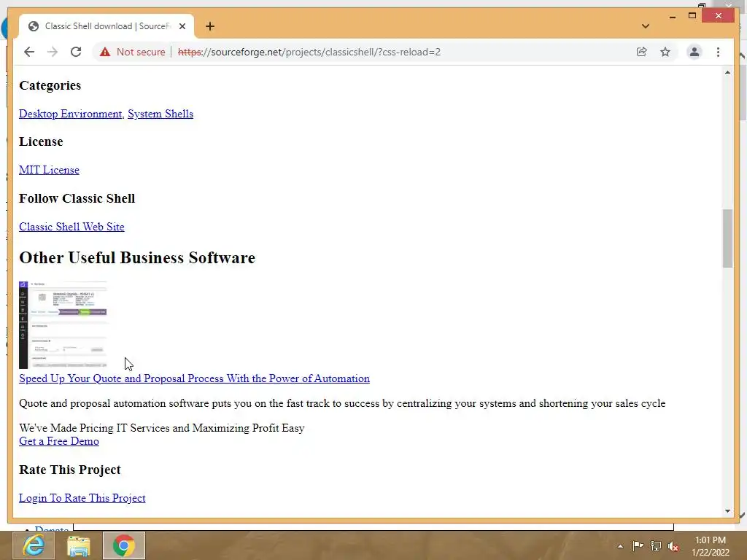Reload the SourceForge page
The image size is (747, 560).
click(76, 52)
